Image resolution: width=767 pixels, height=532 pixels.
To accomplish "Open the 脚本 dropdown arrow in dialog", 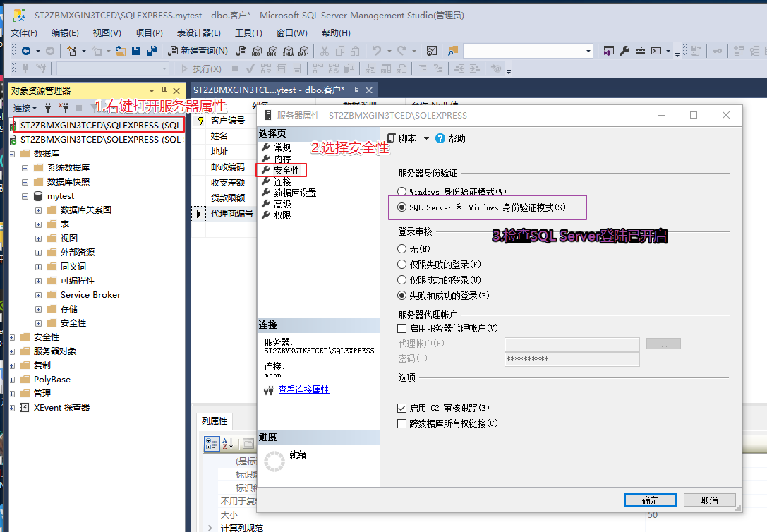I will 426,138.
